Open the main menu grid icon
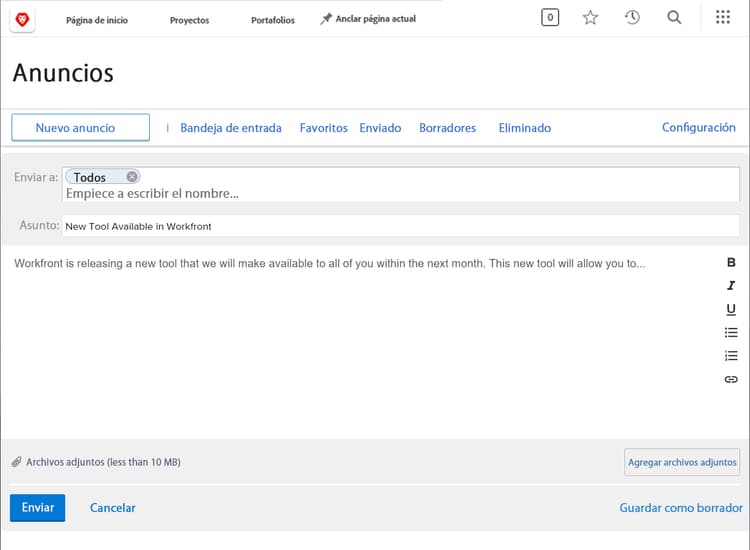750x550 pixels. coord(723,17)
